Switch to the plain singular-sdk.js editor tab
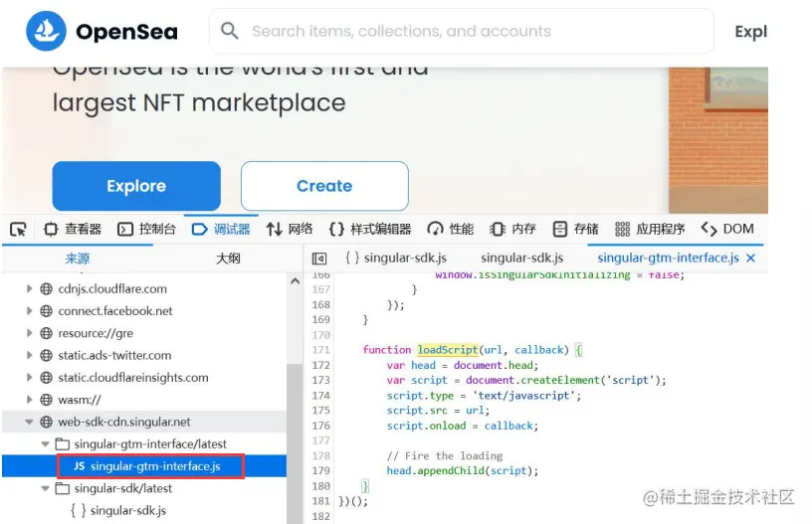The height and width of the screenshot is (524, 812). pos(522,258)
